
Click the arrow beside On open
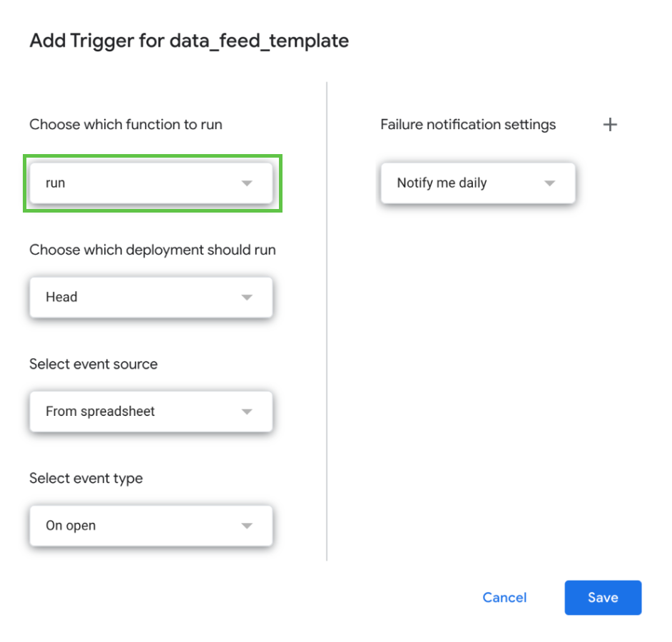click(247, 526)
